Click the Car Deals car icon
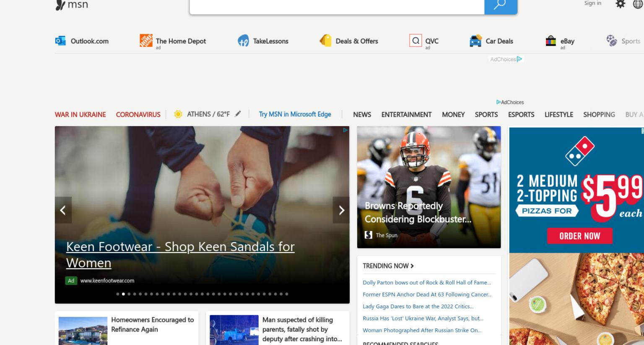Screen dimensions: 644x345 [x=475, y=41]
